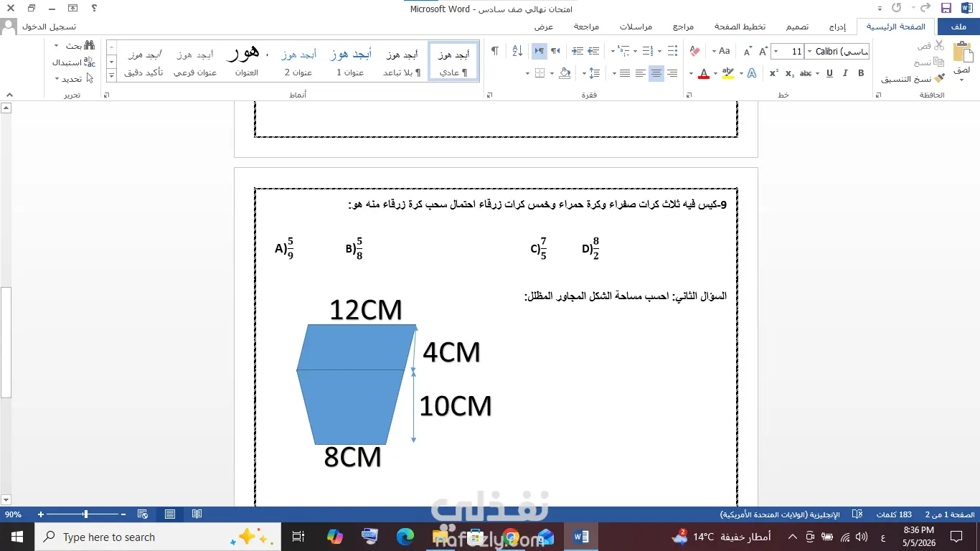This screenshot has width=980, height=551.
Task: Click the Decrease Indent icon
Action: [x=593, y=51]
